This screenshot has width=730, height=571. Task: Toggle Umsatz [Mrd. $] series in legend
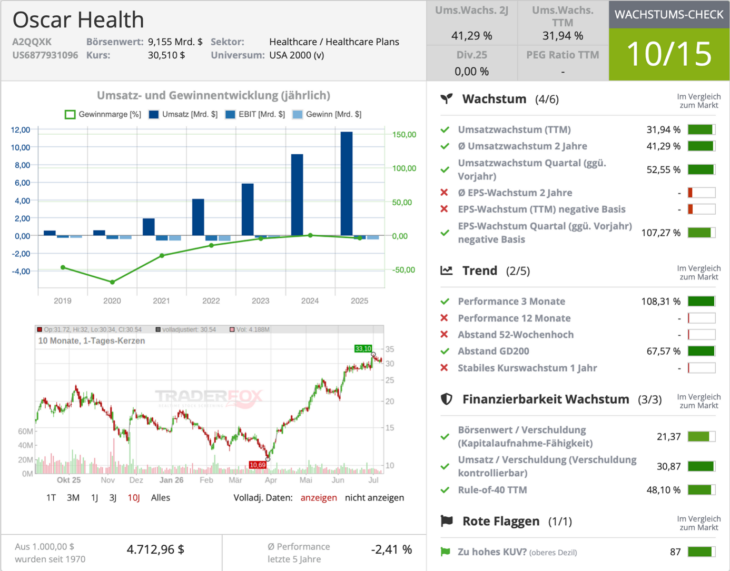pos(183,114)
